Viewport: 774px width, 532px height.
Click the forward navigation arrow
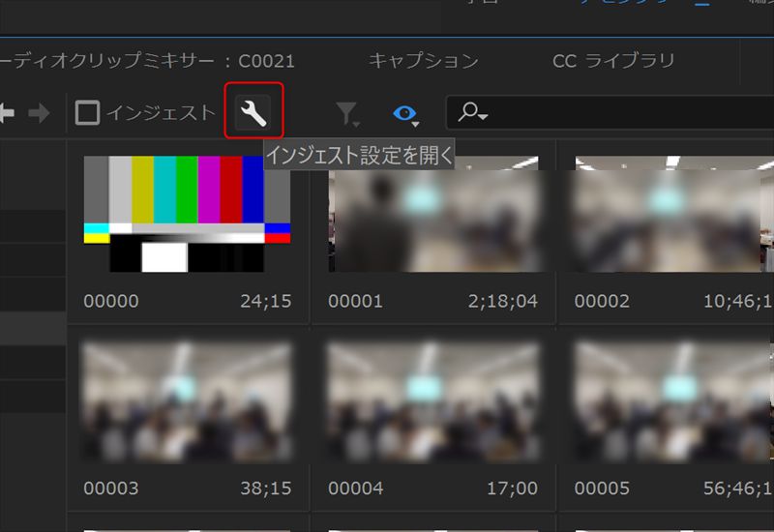[x=39, y=114]
